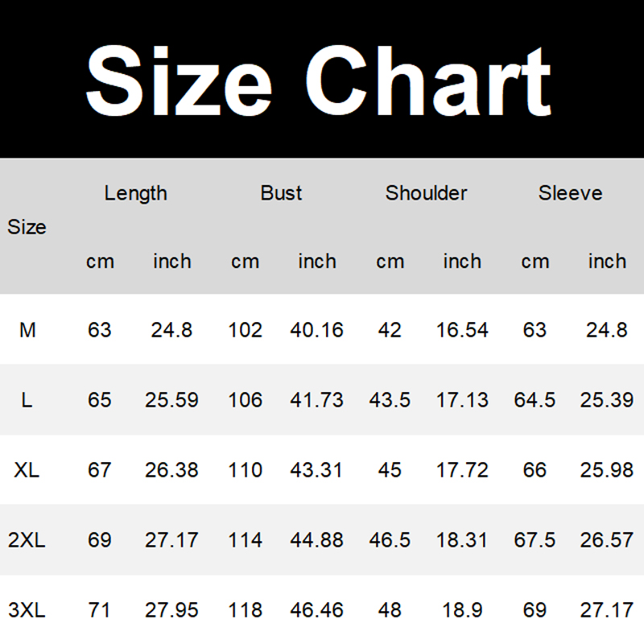Click the Bust column header

coord(281,193)
